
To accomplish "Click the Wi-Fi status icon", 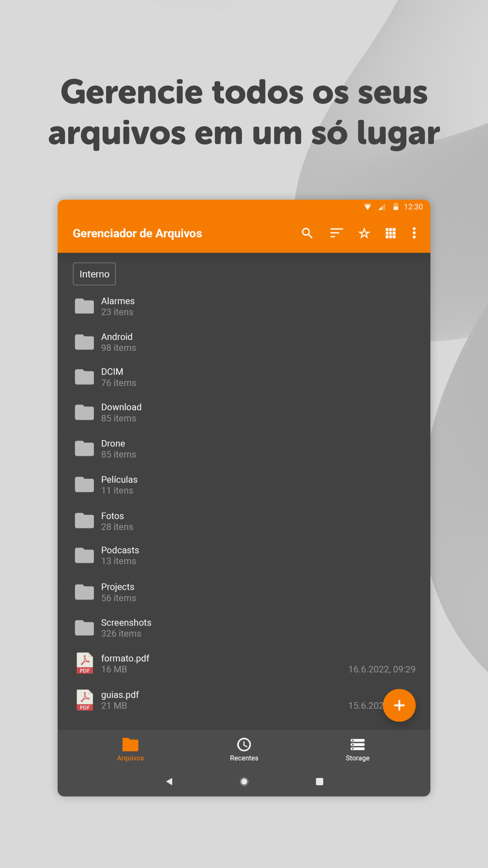I will 367,206.
